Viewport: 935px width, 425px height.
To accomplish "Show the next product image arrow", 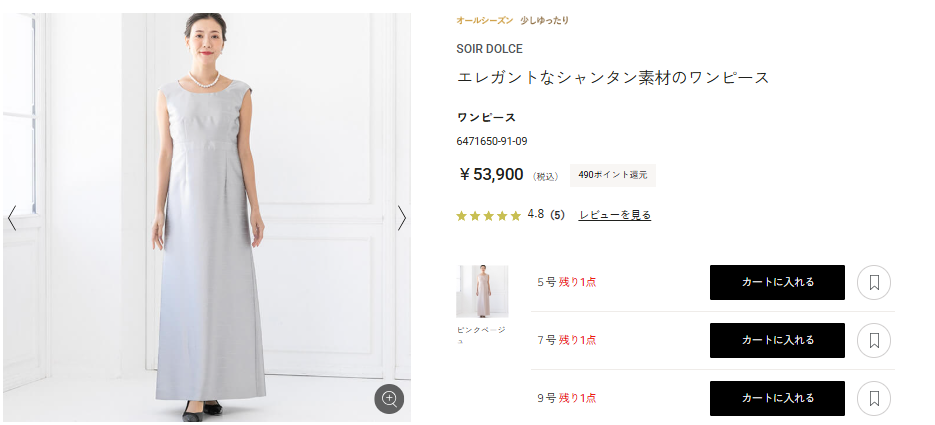I will [x=402, y=218].
